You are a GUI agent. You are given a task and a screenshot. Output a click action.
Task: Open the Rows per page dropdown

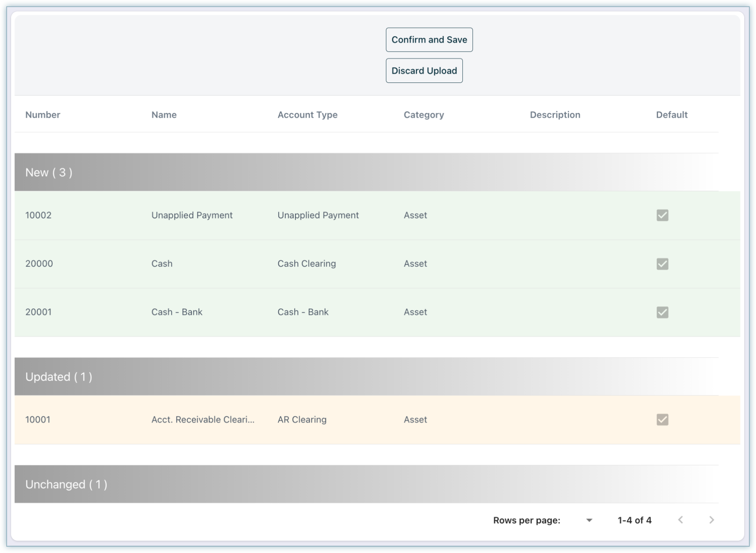[x=589, y=520]
